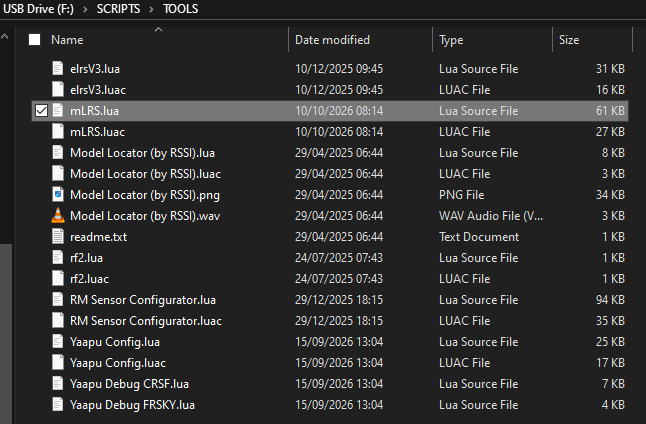Click the 10/12/2025 09:45 date of elrsV3.lua
The height and width of the screenshot is (424, 646).
click(x=339, y=69)
